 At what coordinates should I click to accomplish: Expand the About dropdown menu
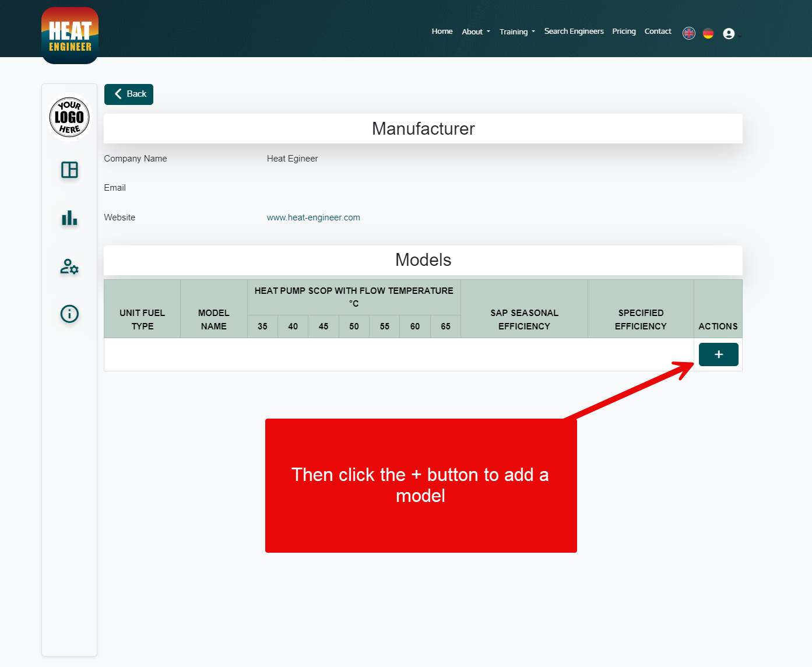pos(475,31)
